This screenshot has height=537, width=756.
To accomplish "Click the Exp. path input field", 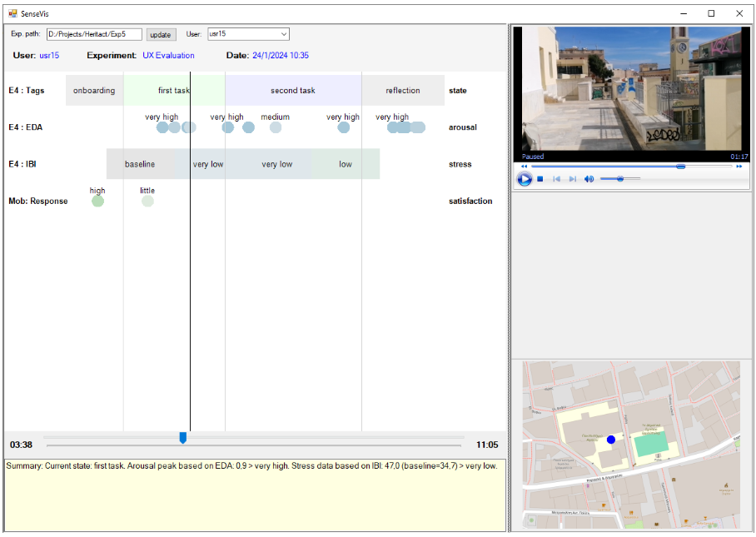I will [x=94, y=34].
